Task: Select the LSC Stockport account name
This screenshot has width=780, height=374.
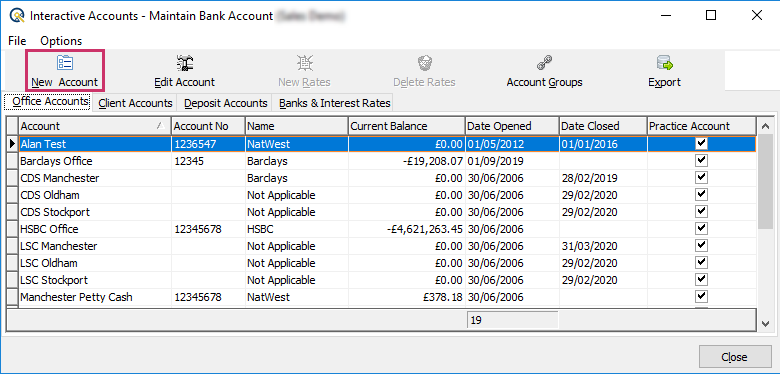Action: pyautogui.click(x=54, y=279)
